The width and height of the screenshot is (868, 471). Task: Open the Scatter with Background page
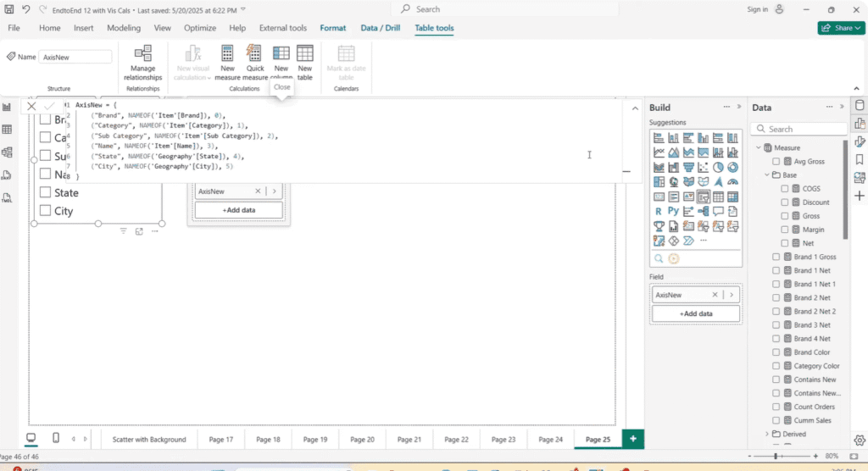coord(149,440)
